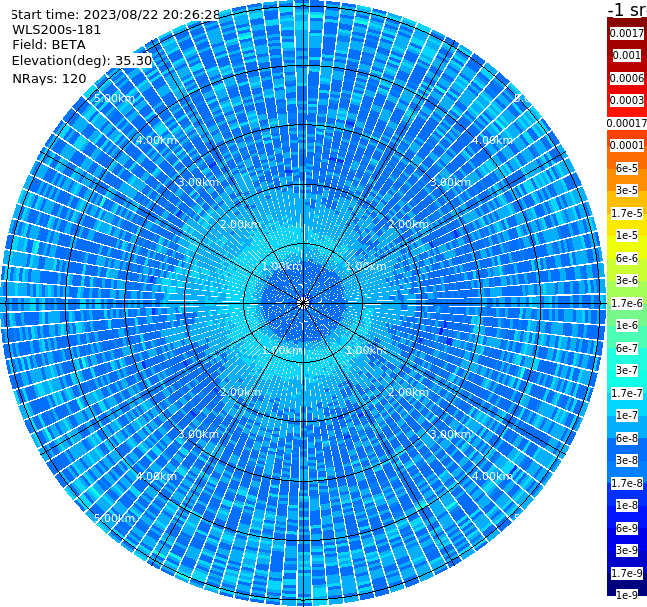Click the upper-right 3.00km ring label
Viewport: 647px width, 607px height.
click(450, 182)
